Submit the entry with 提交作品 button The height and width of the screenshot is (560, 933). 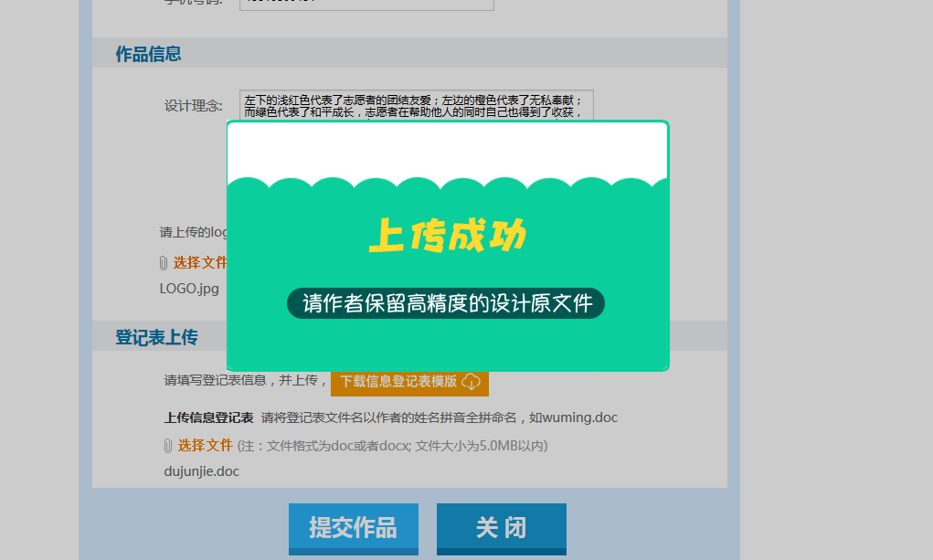[x=353, y=527]
